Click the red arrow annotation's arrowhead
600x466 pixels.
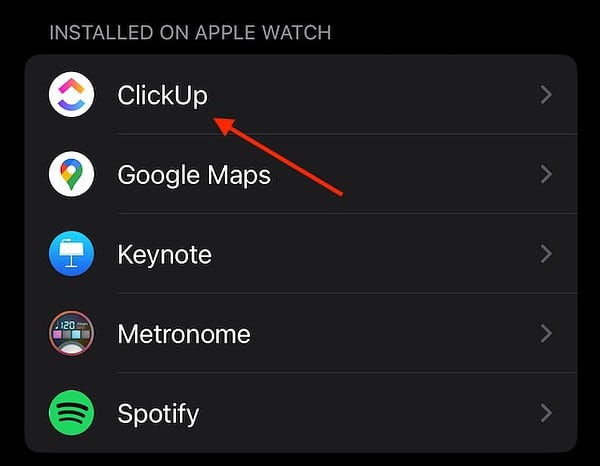(224, 125)
